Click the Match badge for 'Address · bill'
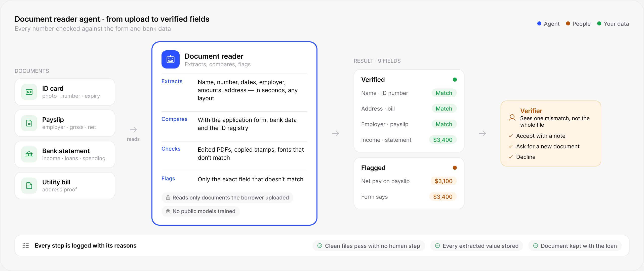Screen dimensions: 644x271 (x=444, y=109)
